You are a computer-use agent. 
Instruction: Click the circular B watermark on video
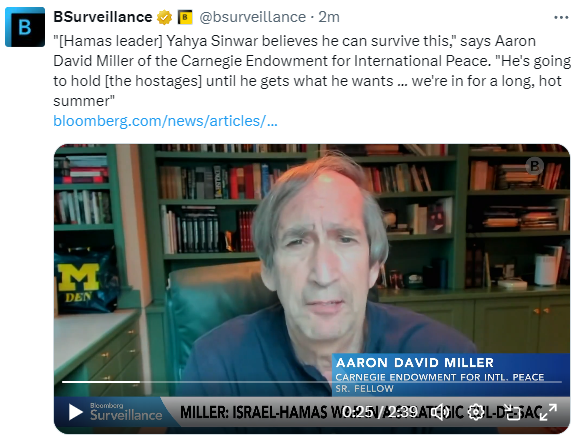tap(535, 166)
